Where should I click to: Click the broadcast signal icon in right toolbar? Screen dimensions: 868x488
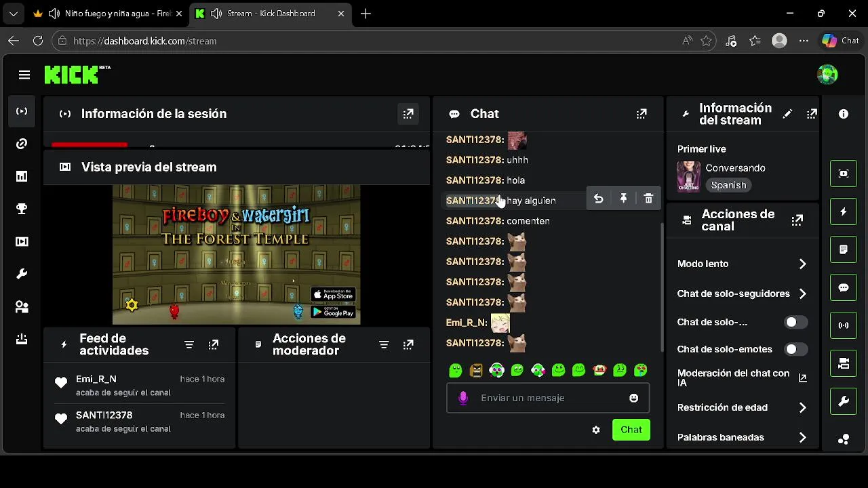click(x=844, y=325)
